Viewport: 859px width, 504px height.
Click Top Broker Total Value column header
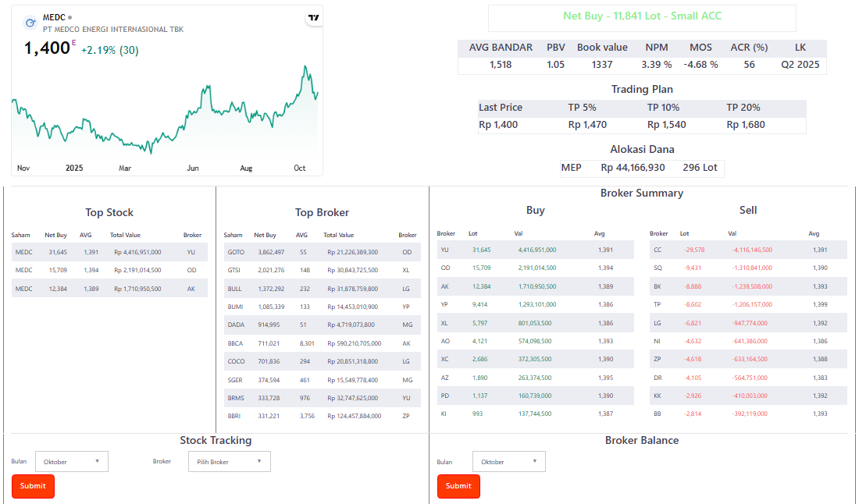pos(339,235)
